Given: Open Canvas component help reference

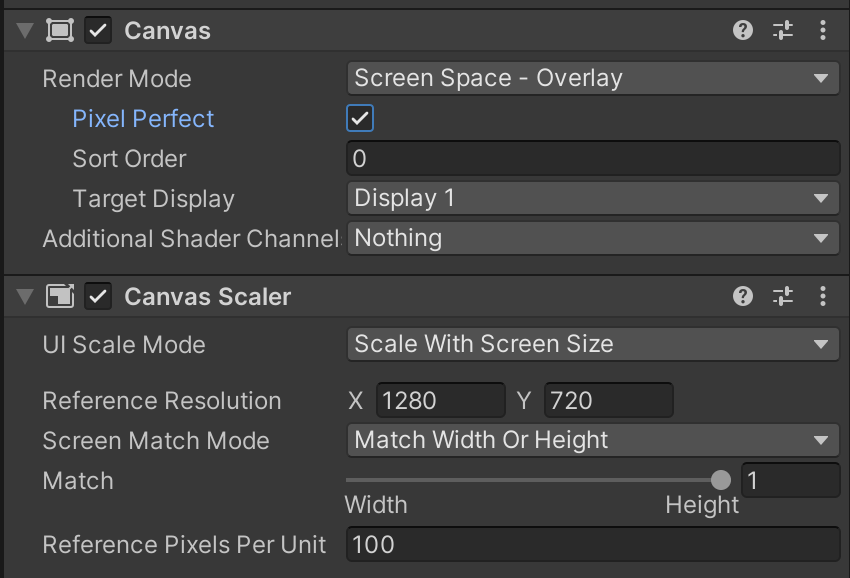Looking at the screenshot, I should click(x=742, y=30).
